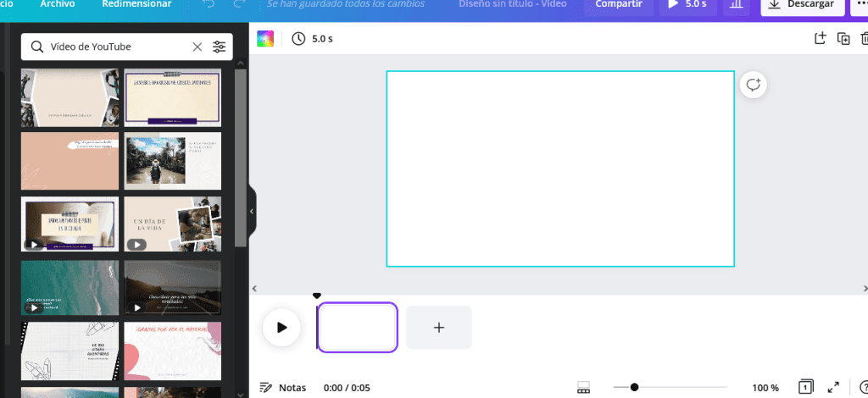Add a new page with the plus tile

[x=439, y=327]
